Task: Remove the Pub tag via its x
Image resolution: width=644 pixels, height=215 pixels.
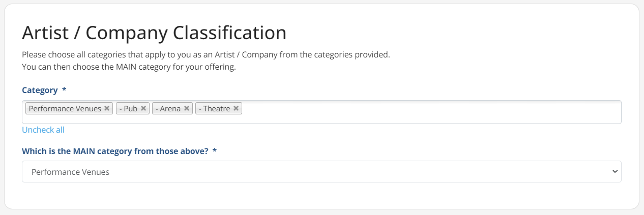Action: pos(143,108)
